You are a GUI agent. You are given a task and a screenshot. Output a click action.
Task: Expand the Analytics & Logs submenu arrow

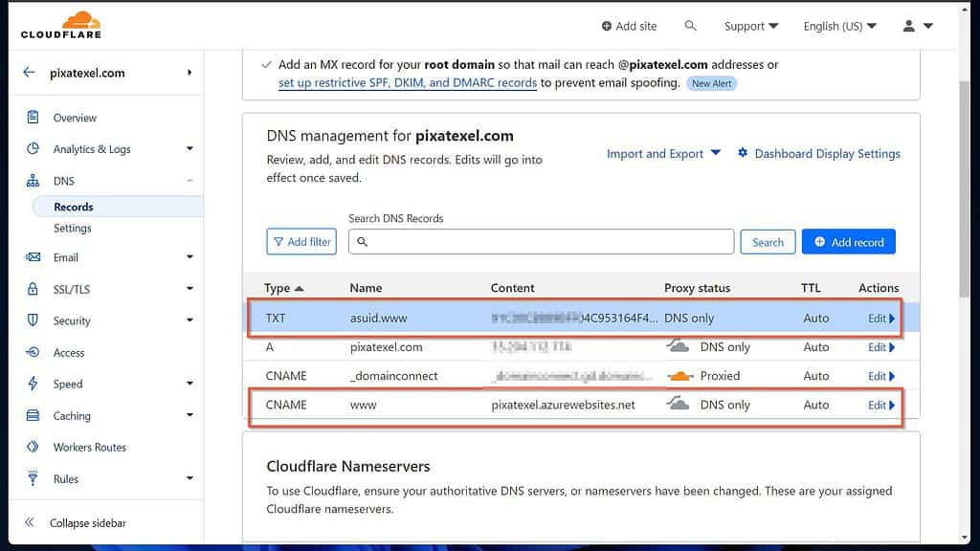(x=189, y=148)
